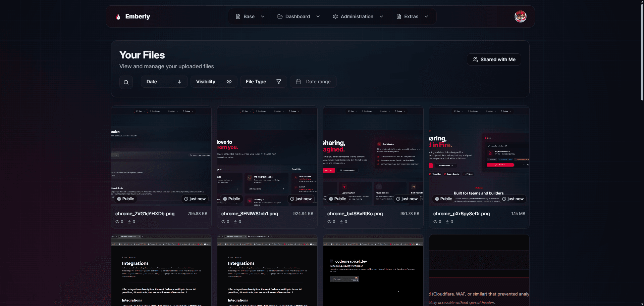Click the calendar icon inside Date range
This screenshot has width=644, height=306.
(x=299, y=81)
